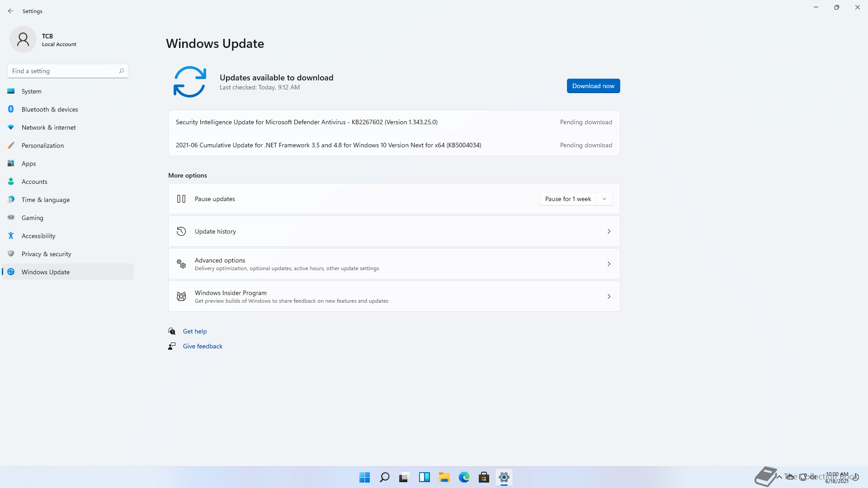
Task: Open the Give feedback link
Action: 203,346
